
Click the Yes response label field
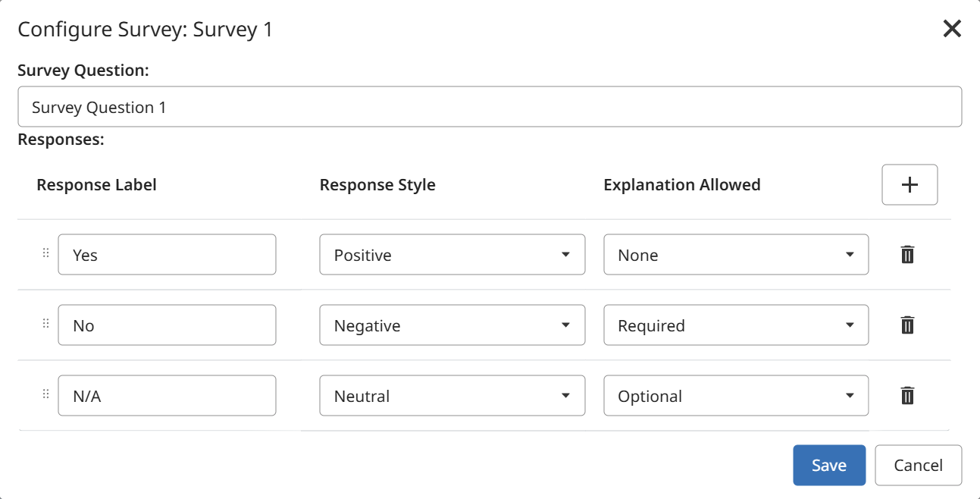click(x=167, y=255)
